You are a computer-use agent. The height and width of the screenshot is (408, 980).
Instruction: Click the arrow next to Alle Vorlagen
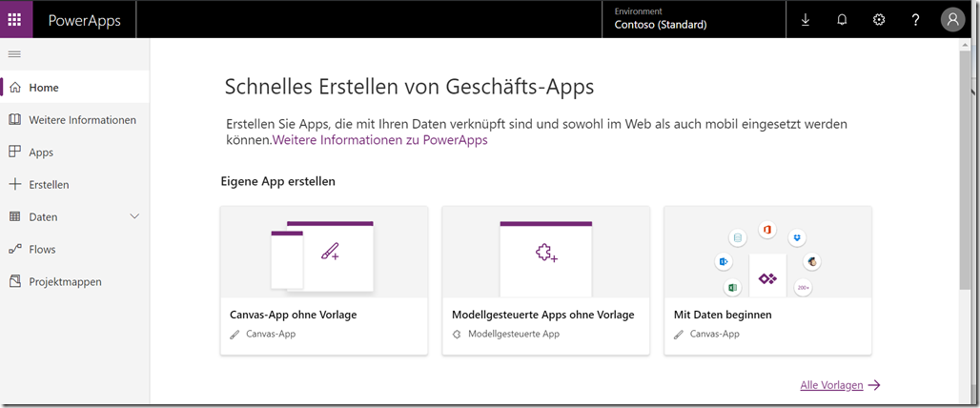pyautogui.click(x=874, y=385)
